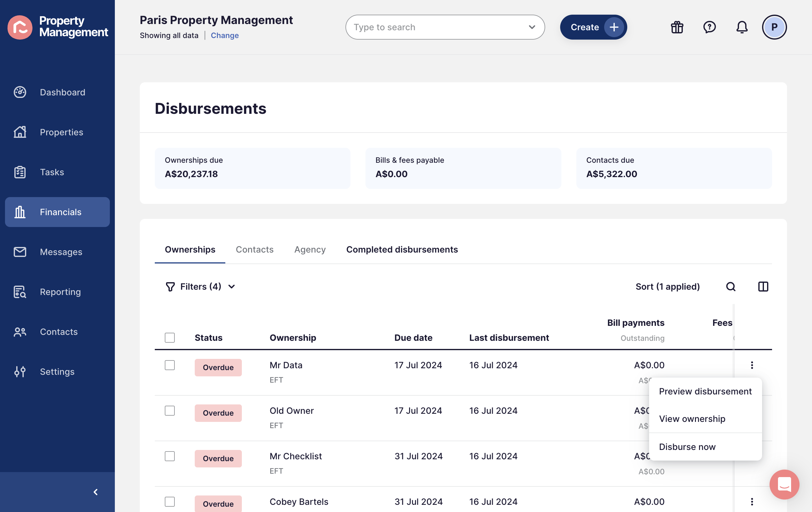Click the Properties house icon

(20, 132)
